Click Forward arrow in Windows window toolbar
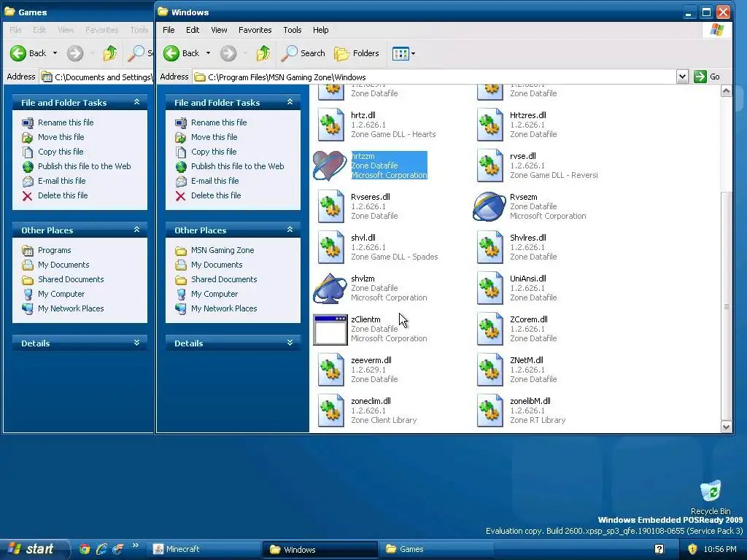Image resolution: width=747 pixels, height=560 pixels. click(228, 53)
